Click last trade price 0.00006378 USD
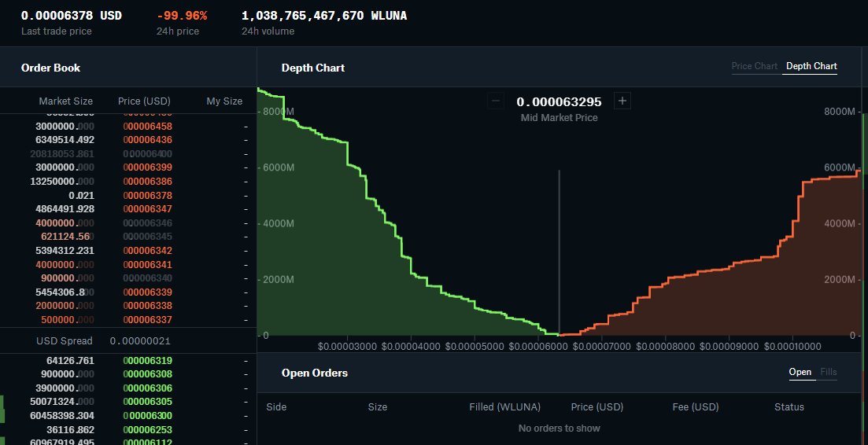Image resolution: width=868 pixels, height=445 pixels. (72, 16)
